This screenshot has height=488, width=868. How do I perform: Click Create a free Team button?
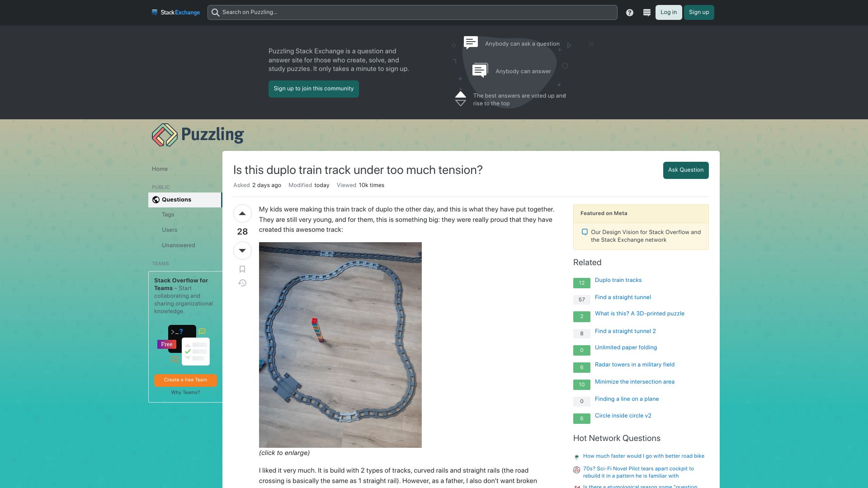[185, 380]
